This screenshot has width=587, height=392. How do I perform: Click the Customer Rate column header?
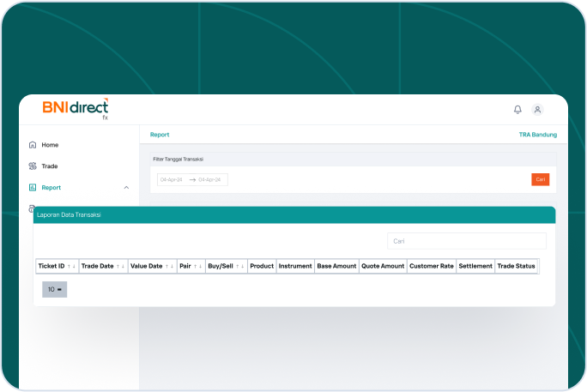pos(431,267)
